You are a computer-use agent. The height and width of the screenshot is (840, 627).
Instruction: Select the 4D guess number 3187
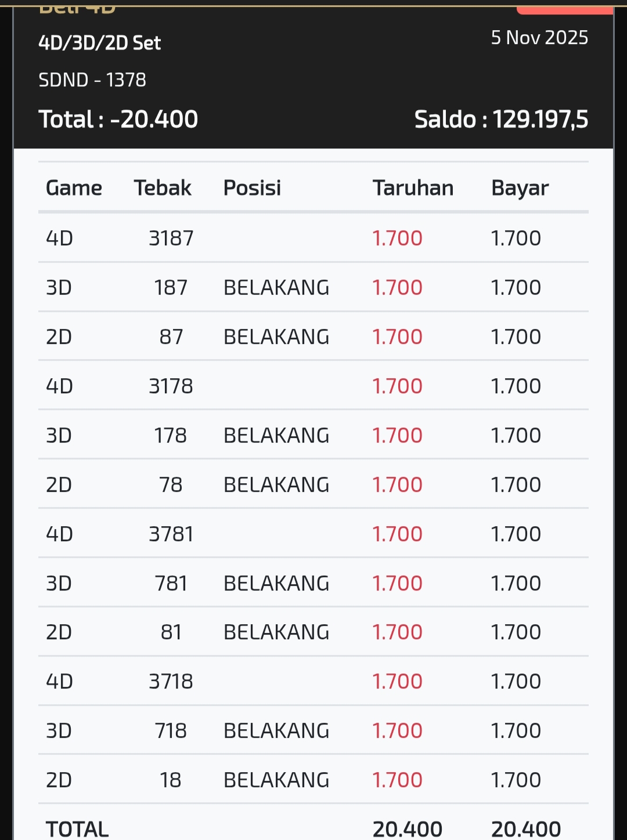[x=171, y=238]
